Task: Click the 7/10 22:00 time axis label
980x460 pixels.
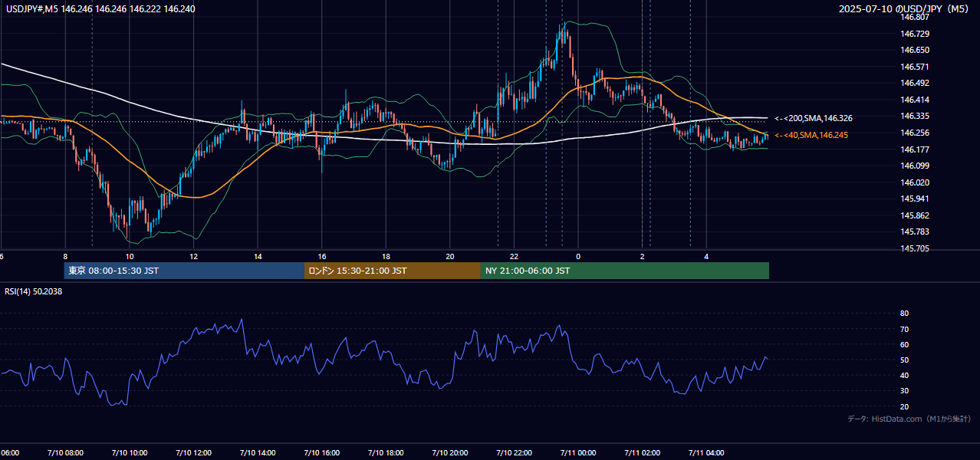Action: point(514,453)
